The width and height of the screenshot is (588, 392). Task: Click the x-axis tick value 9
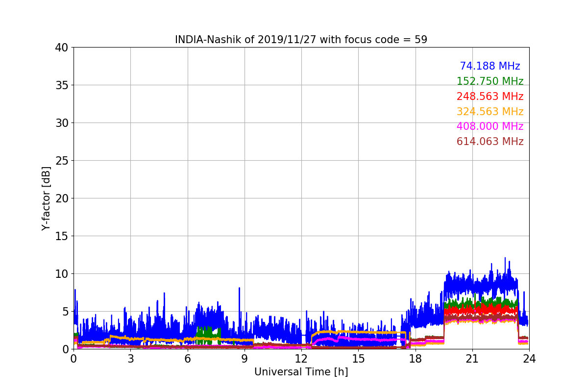pyautogui.click(x=244, y=358)
